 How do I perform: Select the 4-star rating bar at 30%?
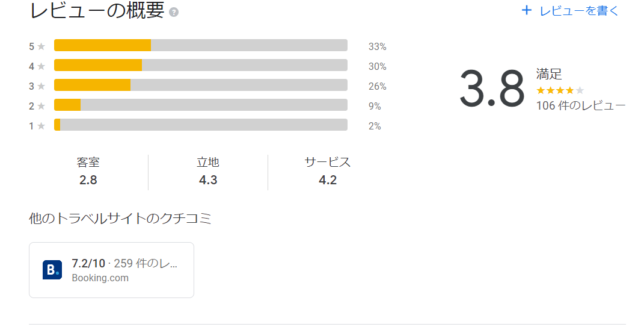[201, 65]
